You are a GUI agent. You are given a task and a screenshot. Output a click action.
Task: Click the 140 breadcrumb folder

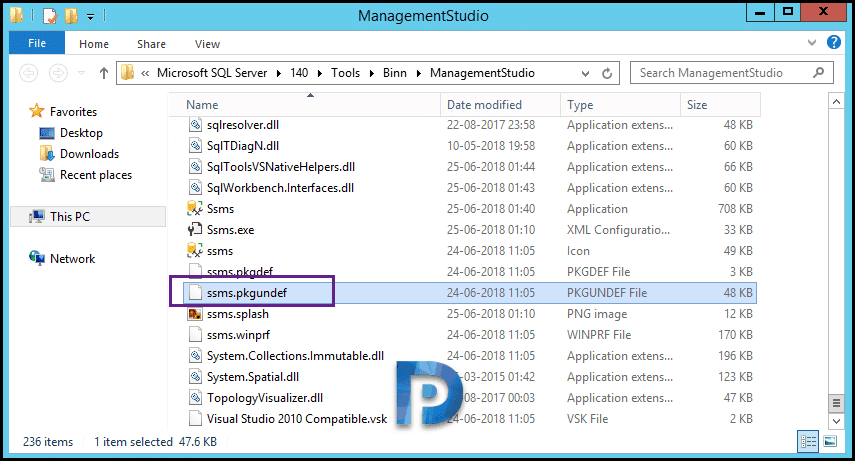point(299,73)
